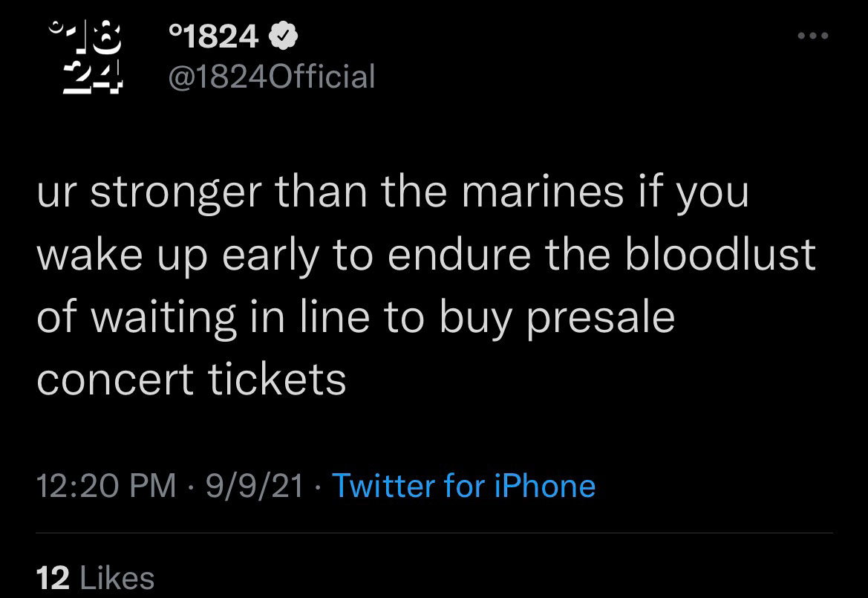Image resolution: width=868 pixels, height=598 pixels.
Task: Open the @1824Official handle link
Action: click(272, 76)
